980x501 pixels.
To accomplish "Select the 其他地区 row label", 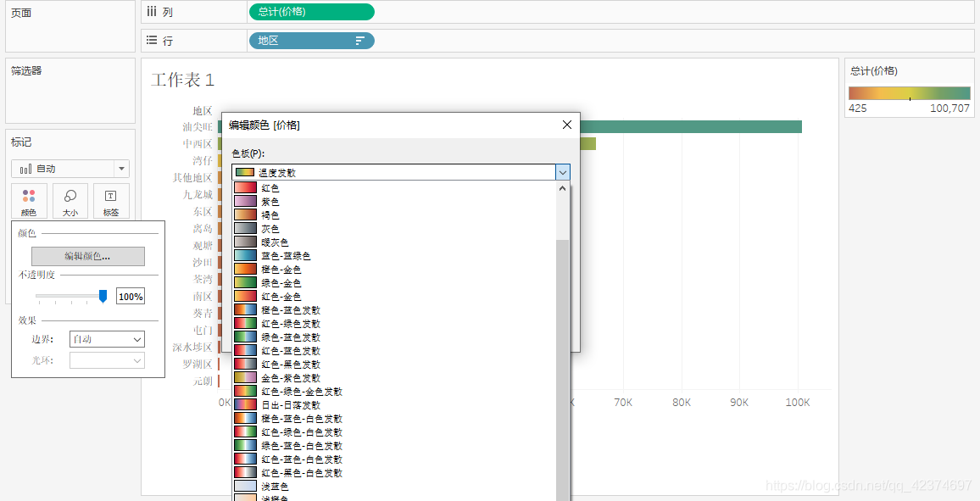I will (192, 177).
